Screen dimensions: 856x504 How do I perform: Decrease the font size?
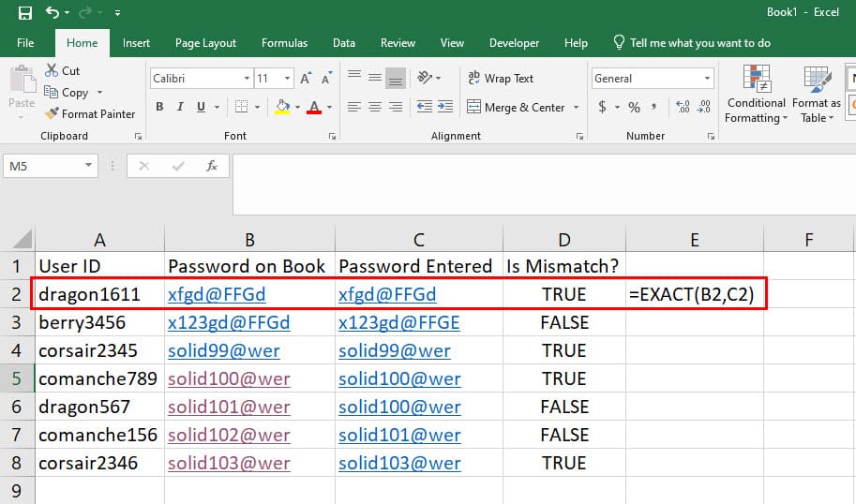point(326,79)
